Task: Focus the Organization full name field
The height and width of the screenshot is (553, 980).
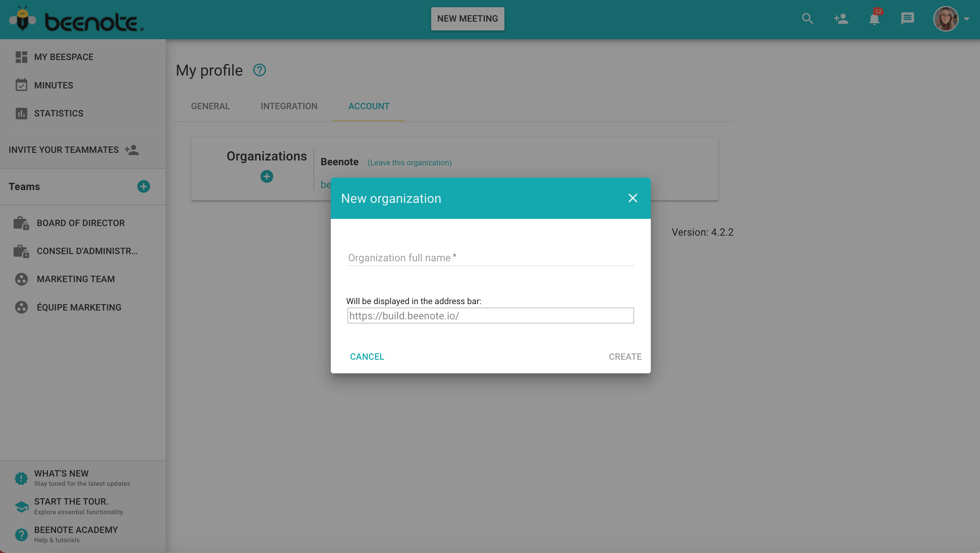Action: [x=490, y=258]
